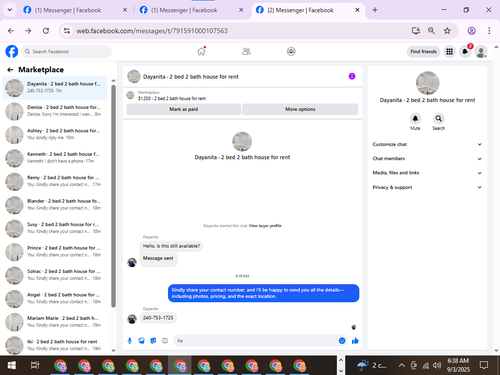Click the conversation list scrollbar
The width and height of the screenshot is (500, 375).
click(x=113, y=196)
